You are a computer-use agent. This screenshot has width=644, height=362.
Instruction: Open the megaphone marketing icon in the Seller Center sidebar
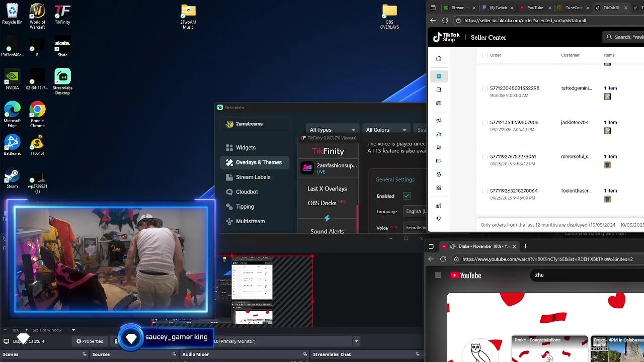click(439, 121)
